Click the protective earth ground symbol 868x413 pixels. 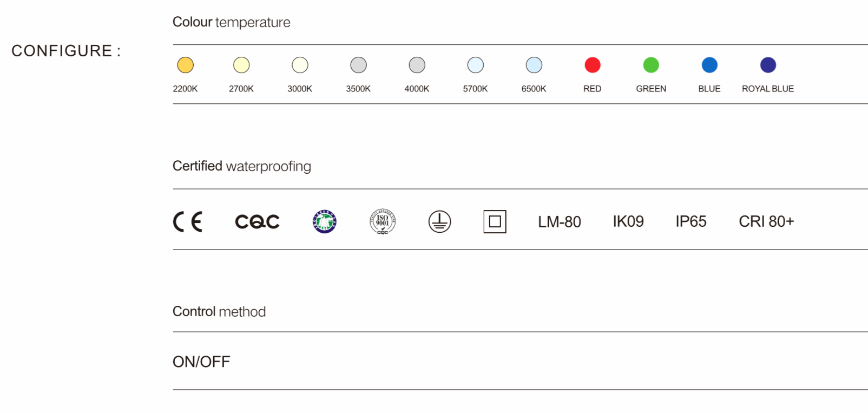(439, 221)
